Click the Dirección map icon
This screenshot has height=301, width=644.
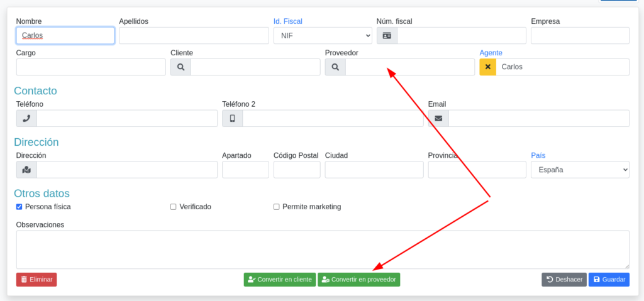26,170
